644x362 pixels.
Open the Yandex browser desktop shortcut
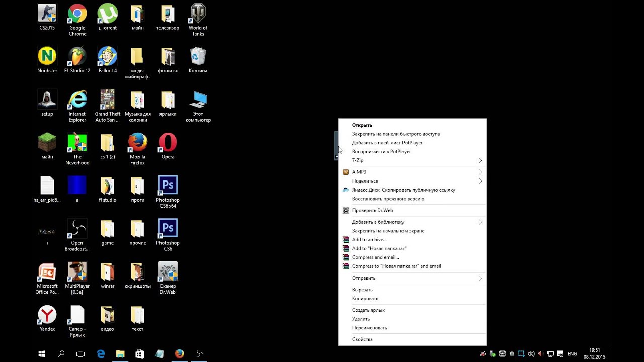pyautogui.click(x=47, y=318)
